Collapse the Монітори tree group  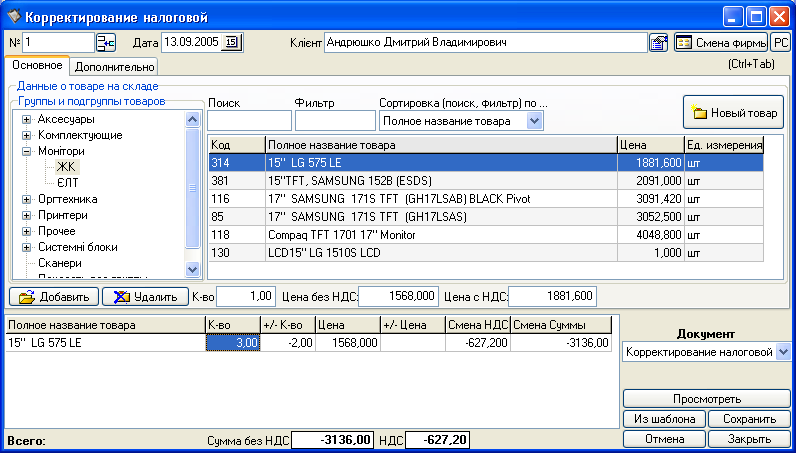(x=26, y=151)
